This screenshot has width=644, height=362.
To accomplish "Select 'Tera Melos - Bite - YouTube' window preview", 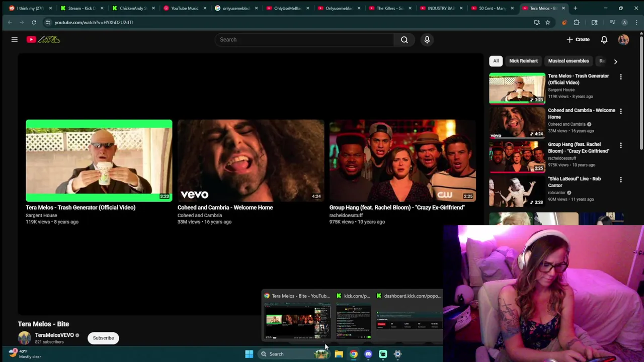I will [297, 316].
